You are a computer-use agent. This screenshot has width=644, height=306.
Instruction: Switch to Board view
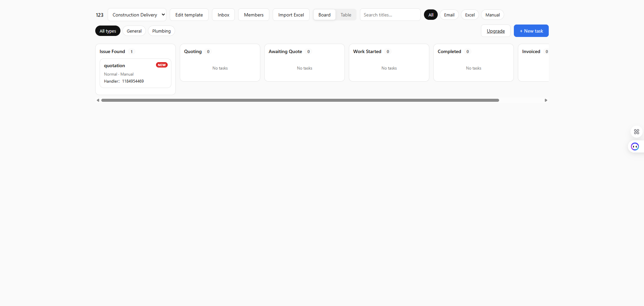coord(324,15)
